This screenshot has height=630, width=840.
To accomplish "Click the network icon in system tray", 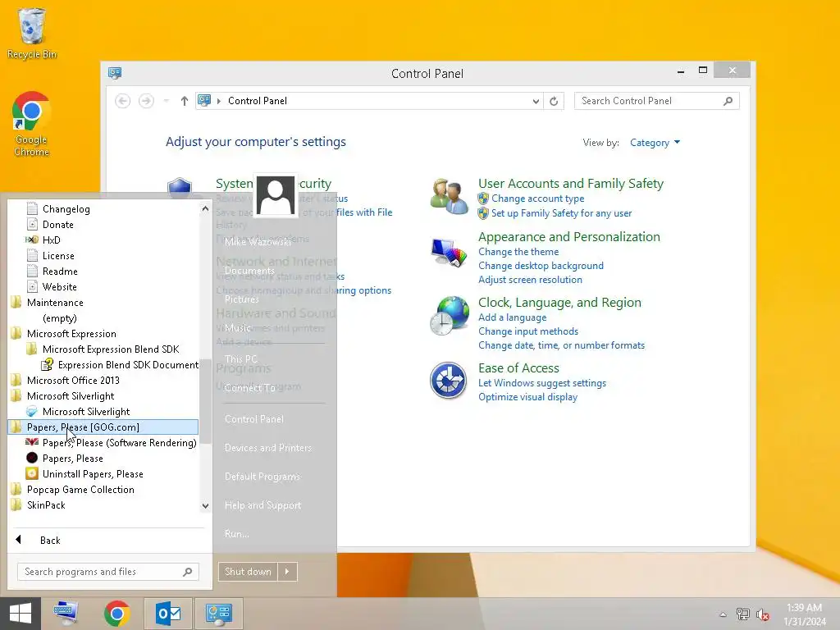I will point(742,614).
